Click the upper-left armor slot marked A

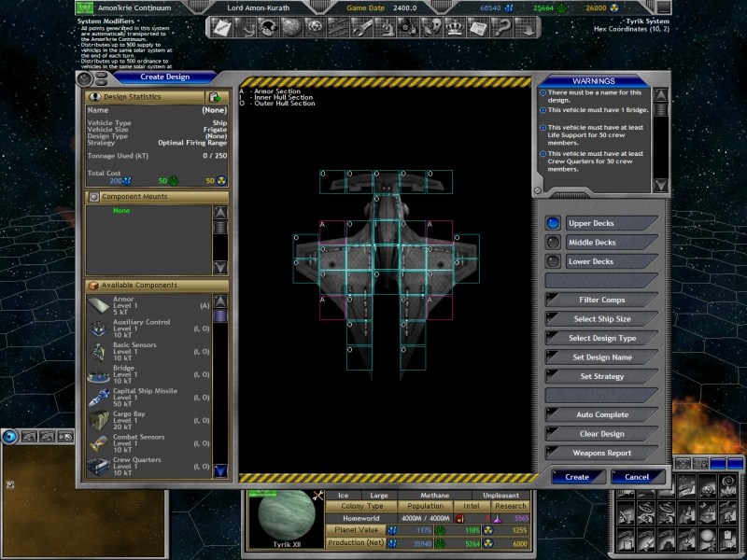point(332,232)
